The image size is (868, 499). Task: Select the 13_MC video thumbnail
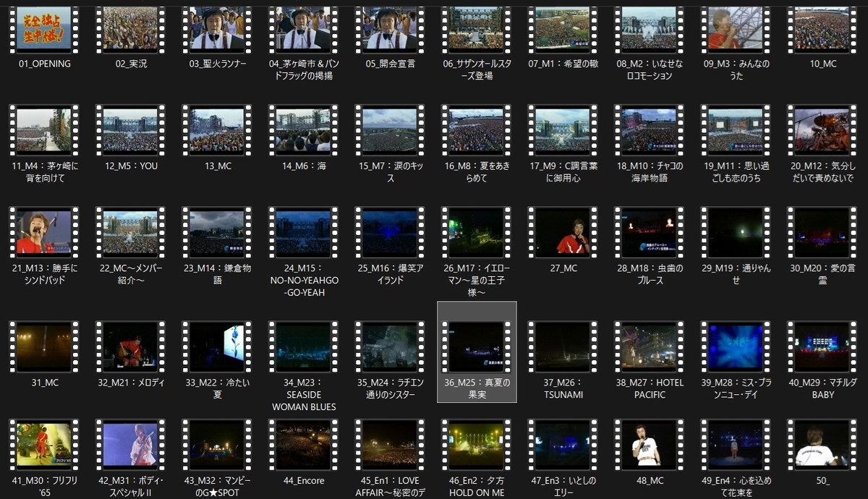point(217,130)
